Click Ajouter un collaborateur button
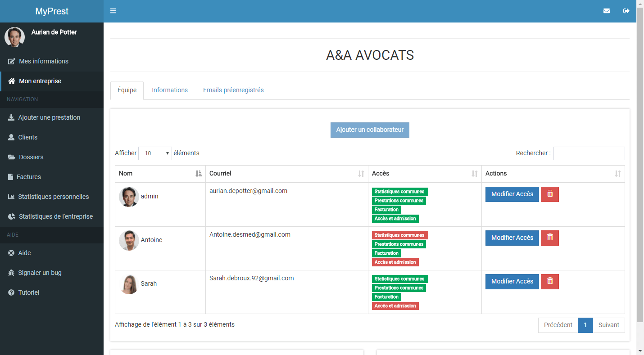Screen dimensions: 644x355 click(x=370, y=130)
